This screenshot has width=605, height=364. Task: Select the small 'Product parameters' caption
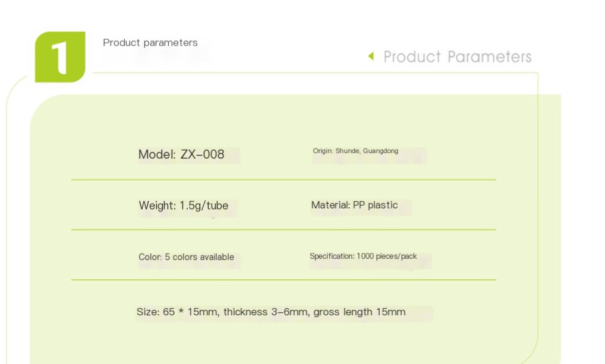(150, 43)
